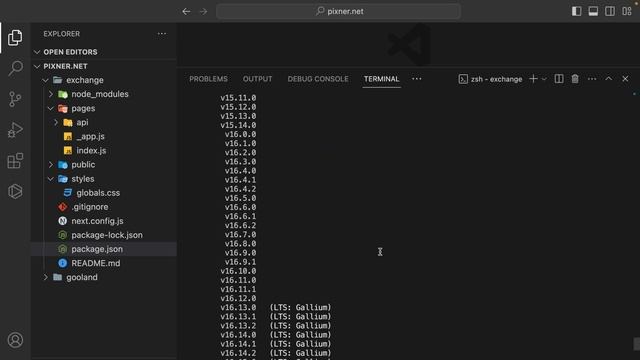Toggle the primary sidebar layout icon
640x360 pixels.
click(x=576, y=11)
